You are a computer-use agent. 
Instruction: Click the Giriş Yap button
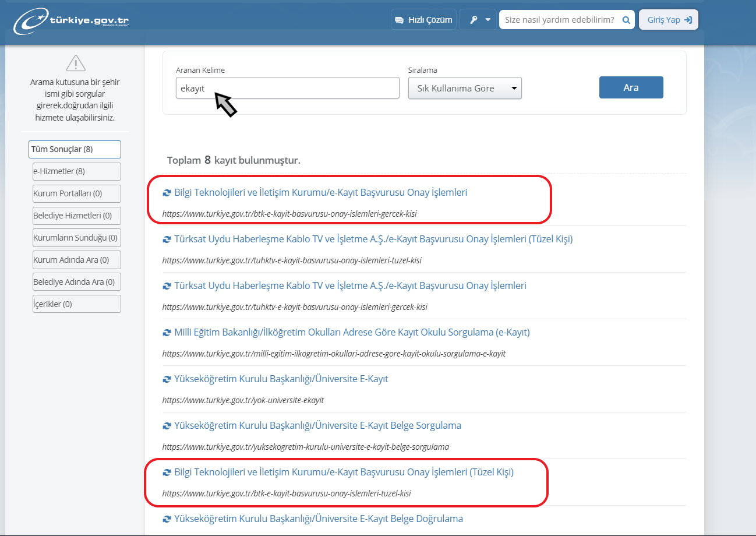[x=669, y=20]
